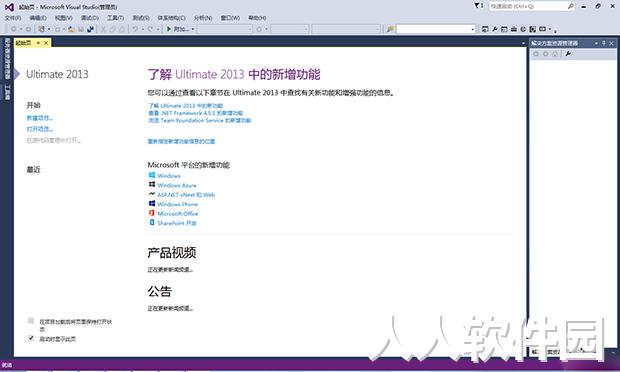This screenshot has width=620, height=372.
Task: Click the Navigate Forward toolbar arrow
Action: [x=28, y=29]
